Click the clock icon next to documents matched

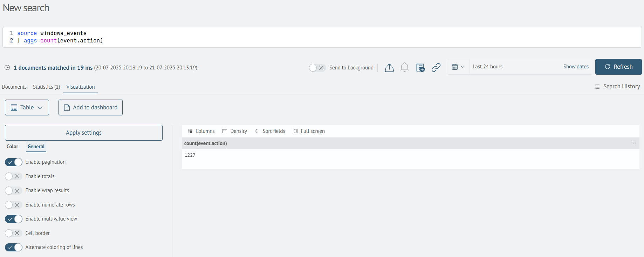7,68
